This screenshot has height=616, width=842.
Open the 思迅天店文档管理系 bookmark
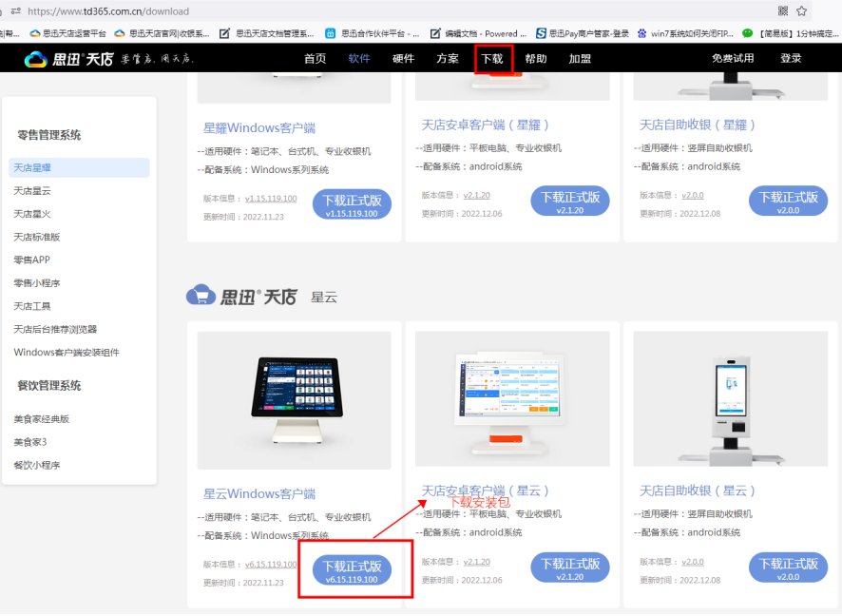click(x=267, y=33)
